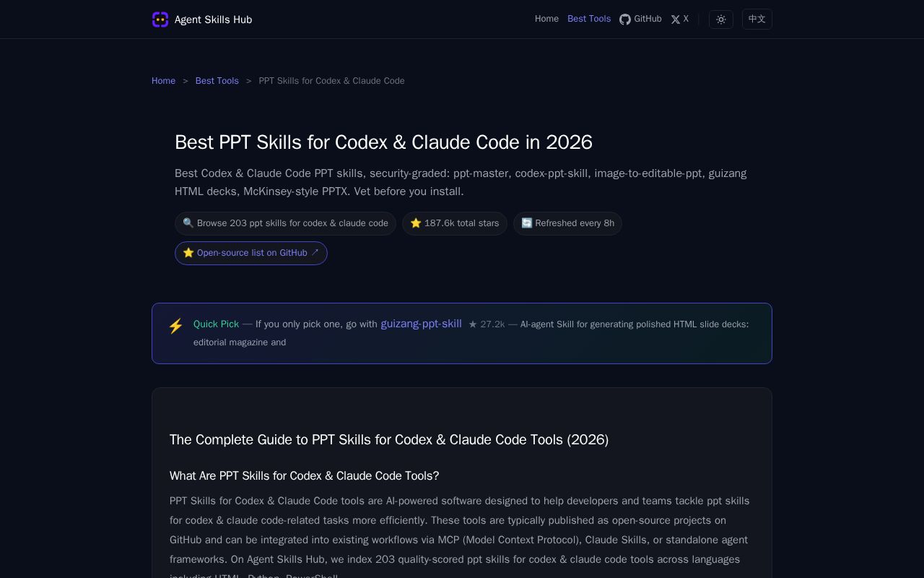Viewport: 924px width, 578px height.
Task: Click the Refreshed every 8h badge
Action: coord(567,223)
